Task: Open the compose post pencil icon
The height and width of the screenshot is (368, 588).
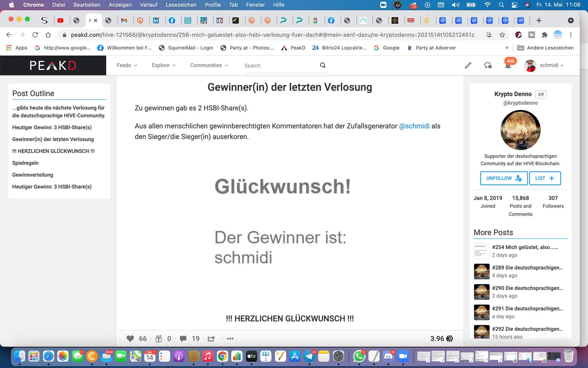Action: pos(468,65)
